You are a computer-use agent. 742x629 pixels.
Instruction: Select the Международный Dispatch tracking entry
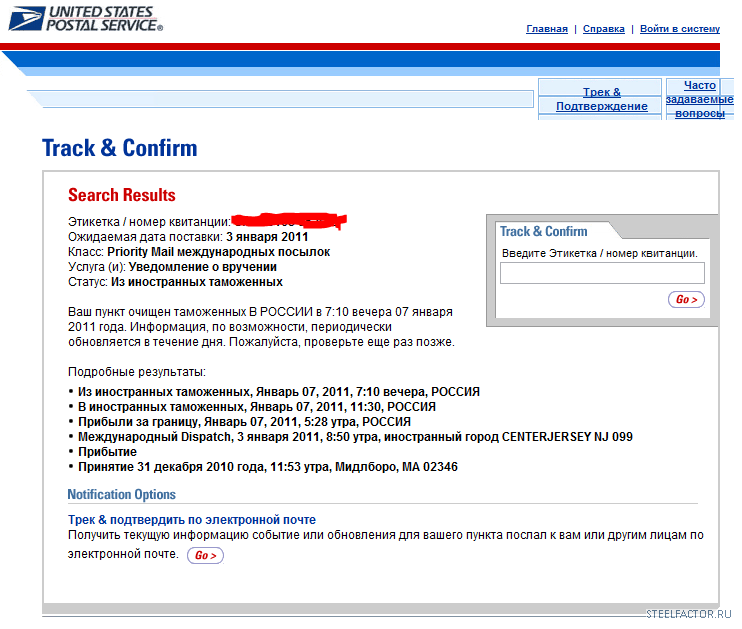point(355,437)
